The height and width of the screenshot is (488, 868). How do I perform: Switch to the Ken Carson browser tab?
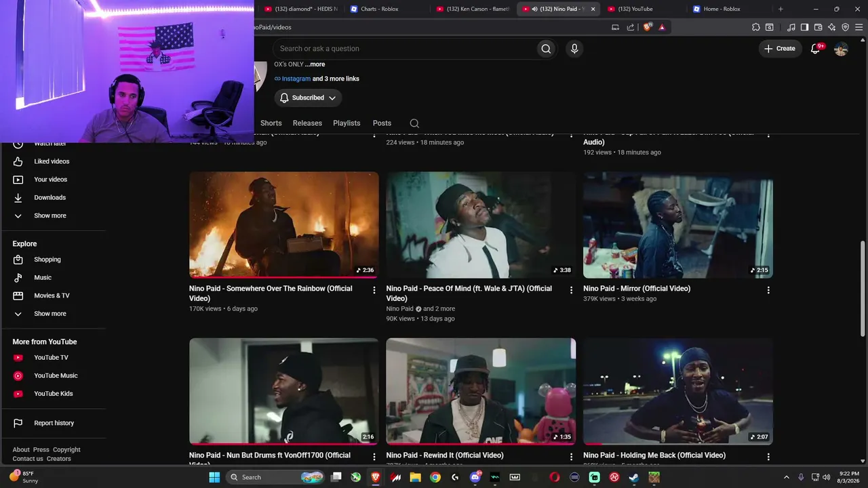coord(472,9)
